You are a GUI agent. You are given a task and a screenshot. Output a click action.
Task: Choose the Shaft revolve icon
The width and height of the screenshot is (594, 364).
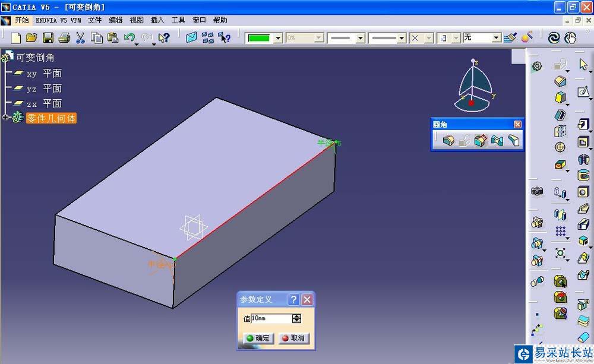point(583,159)
